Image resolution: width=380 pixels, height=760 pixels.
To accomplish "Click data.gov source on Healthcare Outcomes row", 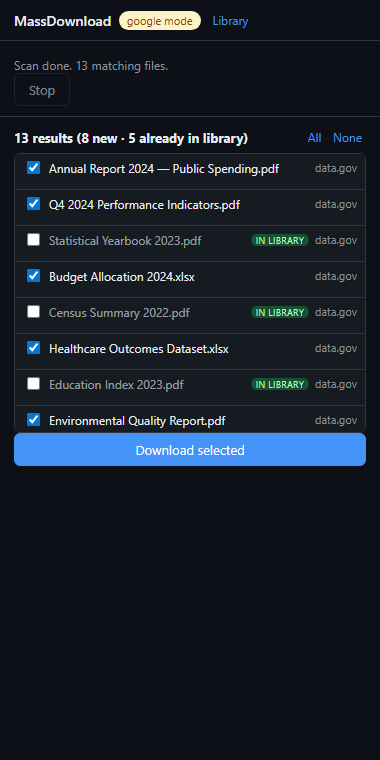I will click(x=336, y=348).
